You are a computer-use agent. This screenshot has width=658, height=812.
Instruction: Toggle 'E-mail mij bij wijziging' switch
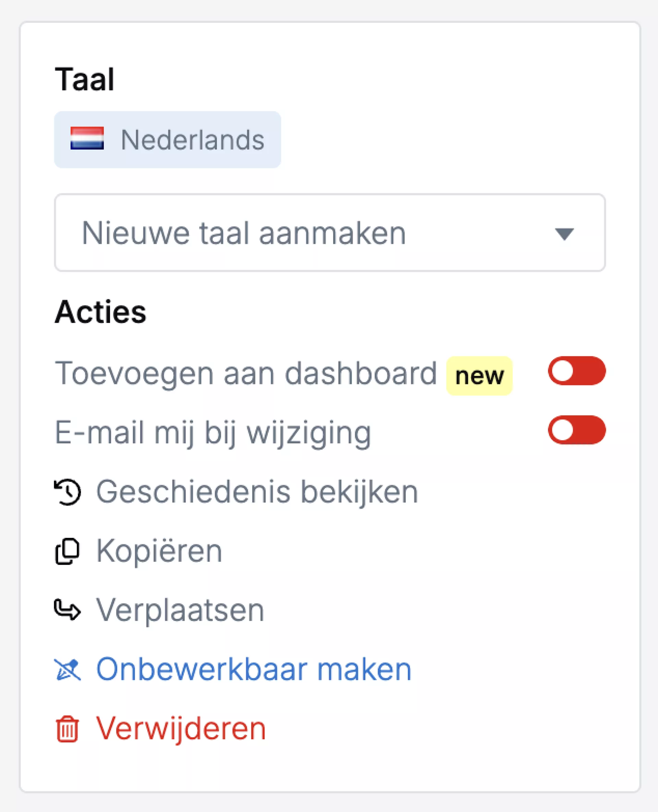click(576, 430)
